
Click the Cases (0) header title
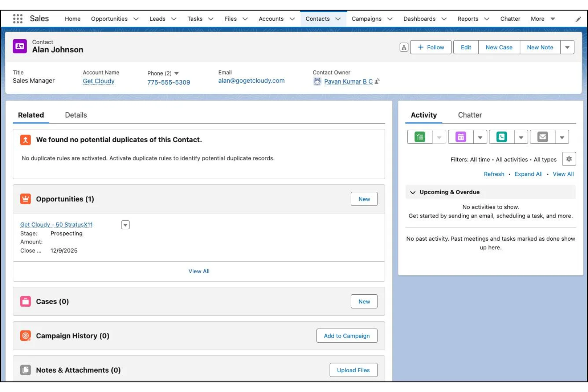(52, 301)
